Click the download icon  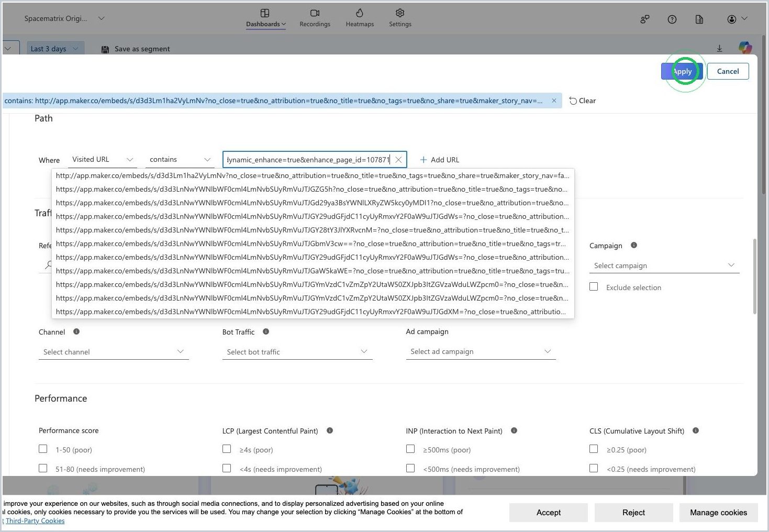pos(719,48)
